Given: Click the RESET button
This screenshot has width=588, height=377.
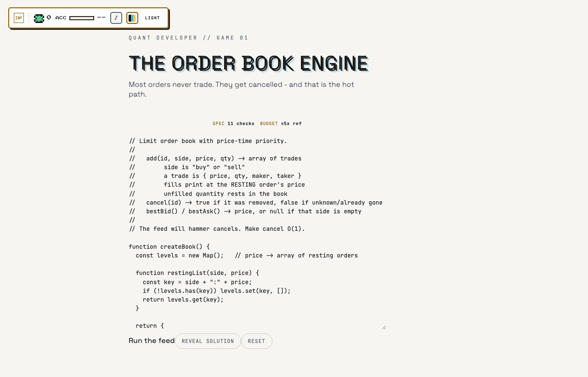Looking at the screenshot, I should click(257, 341).
